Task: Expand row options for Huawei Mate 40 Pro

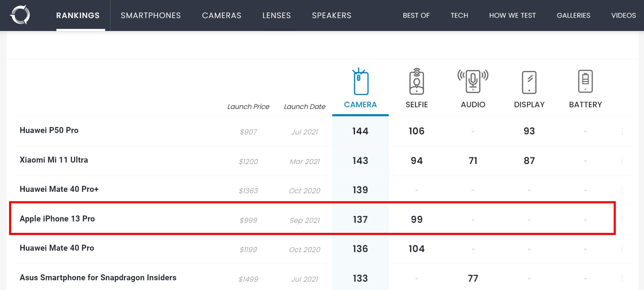Action: [622, 249]
